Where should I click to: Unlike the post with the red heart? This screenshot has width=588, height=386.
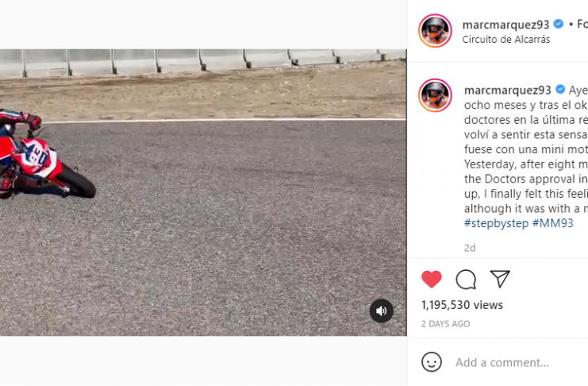[432, 279]
